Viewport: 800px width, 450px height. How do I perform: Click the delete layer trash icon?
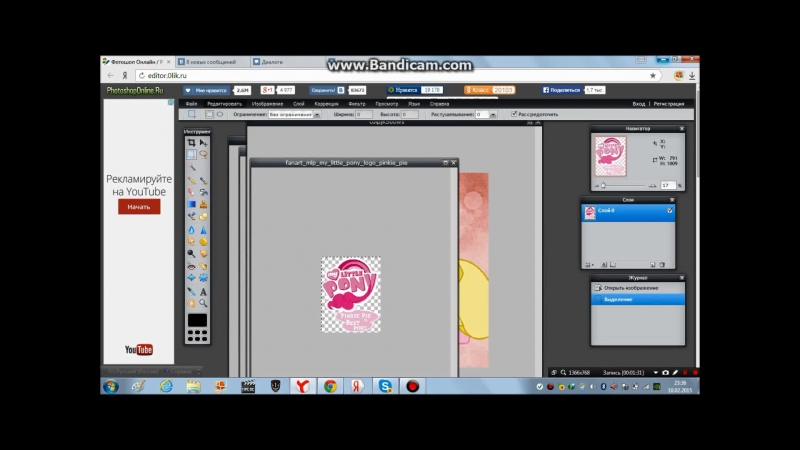pos(662,265)
